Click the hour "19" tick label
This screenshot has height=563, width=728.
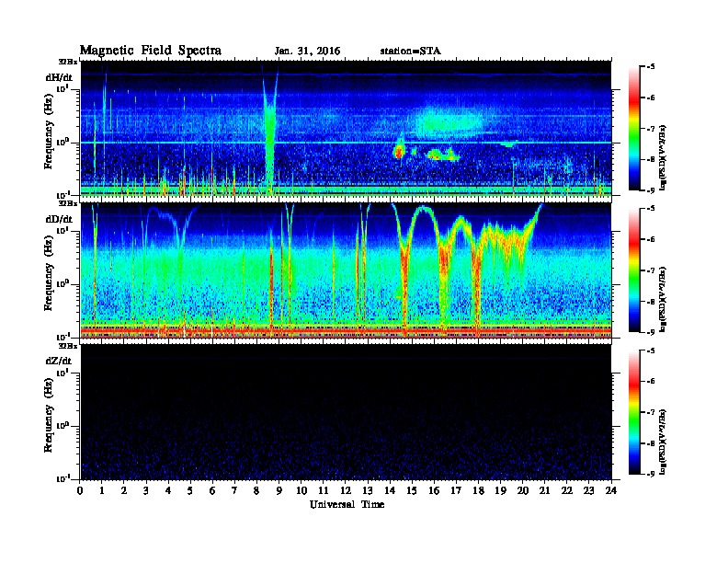click(x=500, y=491)
